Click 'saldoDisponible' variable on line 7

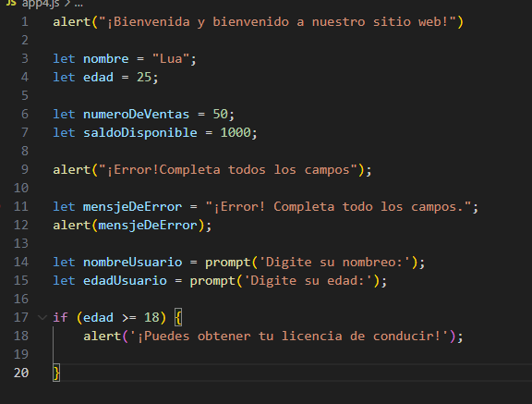140,133
